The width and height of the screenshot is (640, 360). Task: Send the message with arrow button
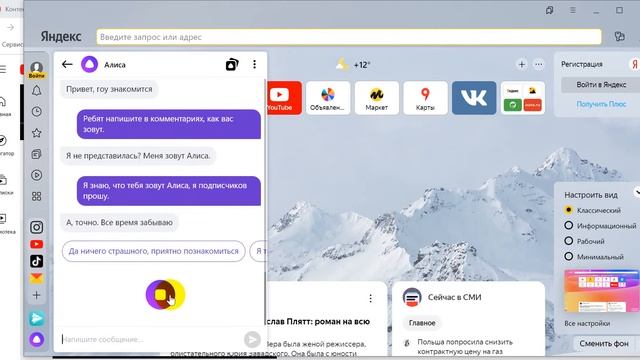(x=252, y=339)
